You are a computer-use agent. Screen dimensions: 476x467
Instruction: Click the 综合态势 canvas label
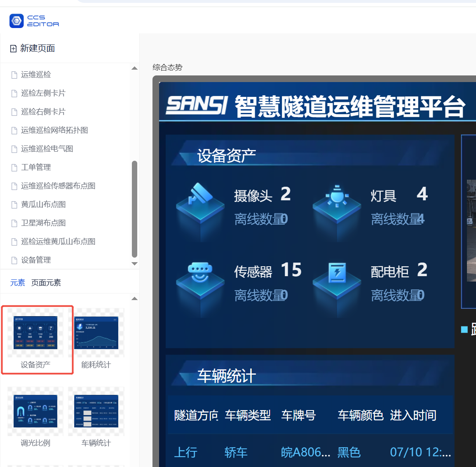(x=167, y=68)
